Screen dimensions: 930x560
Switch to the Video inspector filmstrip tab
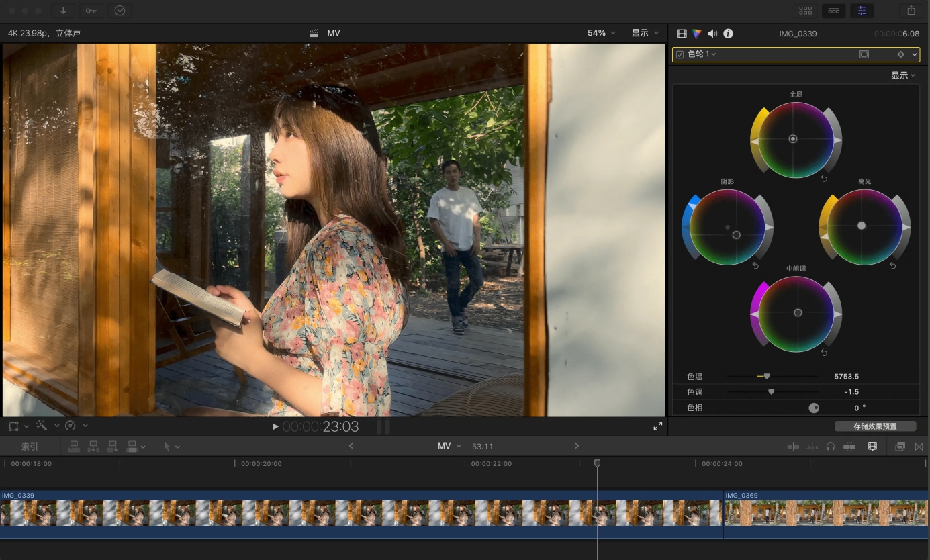pyautogui.click(x=682, y=34)
